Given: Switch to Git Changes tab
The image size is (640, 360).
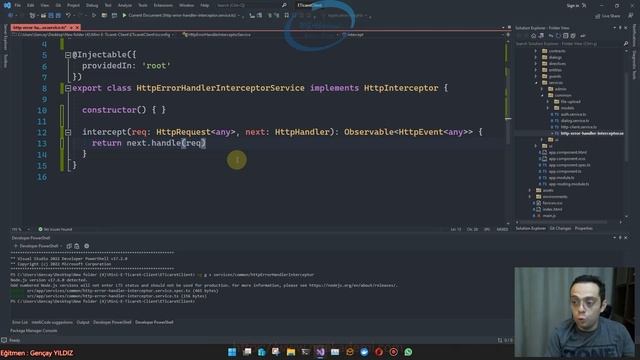Looking at the screenshot, I should (560, 229).
